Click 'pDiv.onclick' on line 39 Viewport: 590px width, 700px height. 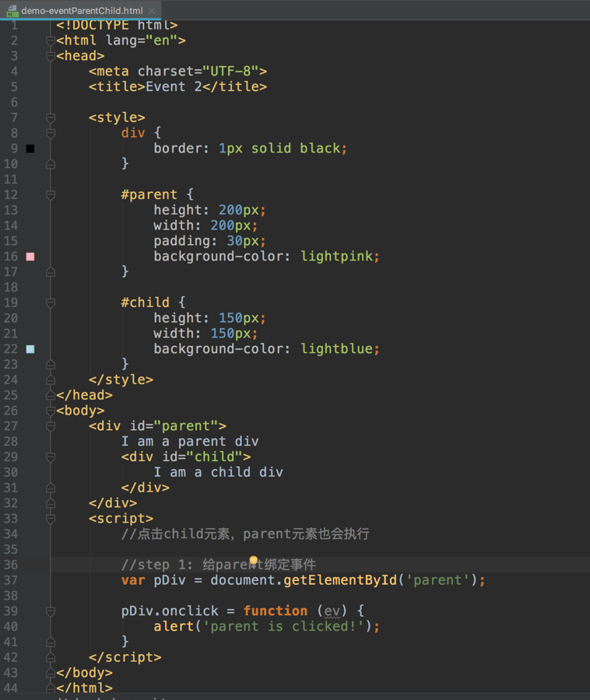tap(170, 611)
